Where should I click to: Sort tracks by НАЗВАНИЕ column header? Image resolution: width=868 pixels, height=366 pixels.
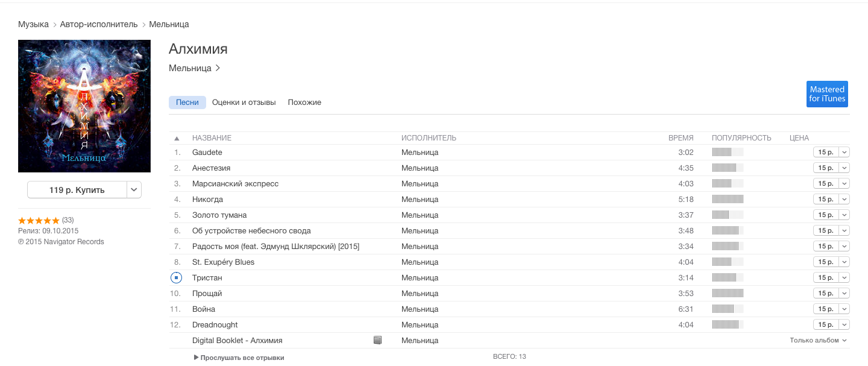[x=212, y=138]
